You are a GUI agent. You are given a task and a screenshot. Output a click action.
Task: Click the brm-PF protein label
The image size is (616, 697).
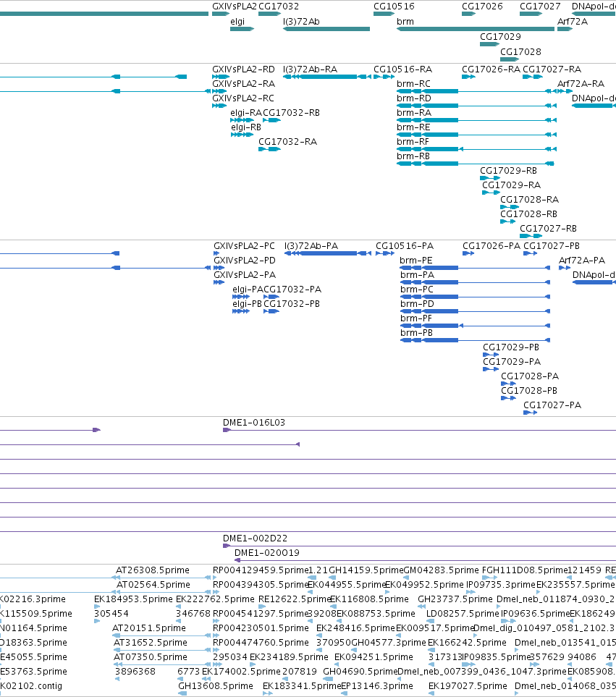pyautogui.click(x=416, y=318)
